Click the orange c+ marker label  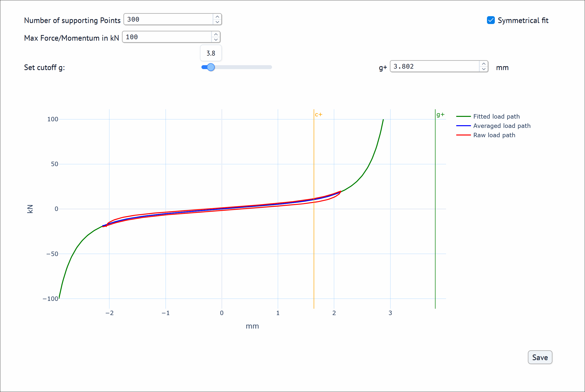pyautogui.click(x=319, y=114)
